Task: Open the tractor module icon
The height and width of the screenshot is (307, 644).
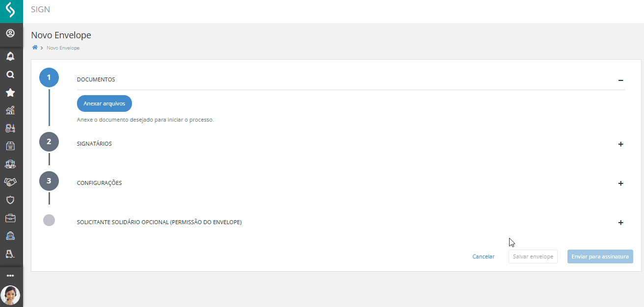Action: tap(10, 128)
